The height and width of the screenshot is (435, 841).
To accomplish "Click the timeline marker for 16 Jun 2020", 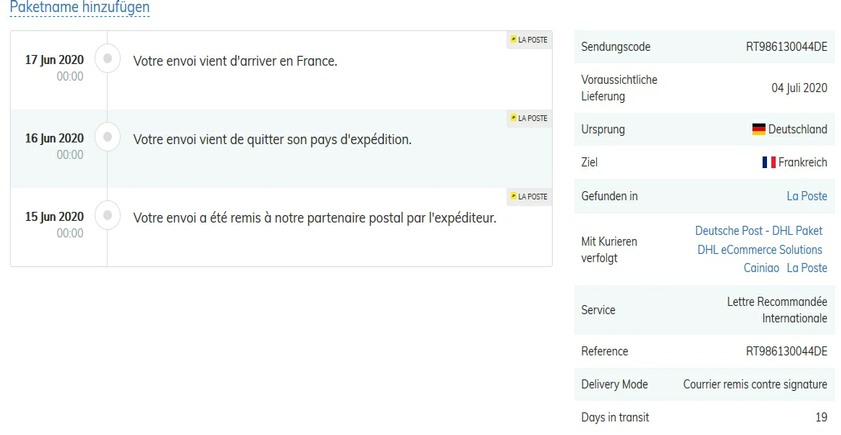I will [x=107, y=138].
